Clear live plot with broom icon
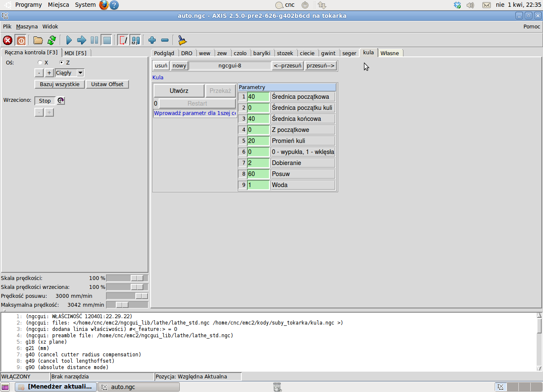Image resolution: width=543 pixels, height=392 pixels. point(182,40)
